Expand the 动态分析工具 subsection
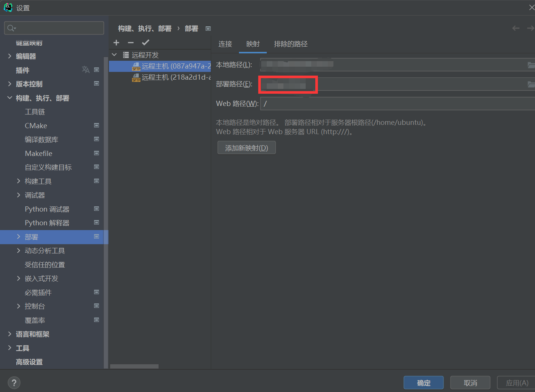535x392 pixels. coord(19,250)
